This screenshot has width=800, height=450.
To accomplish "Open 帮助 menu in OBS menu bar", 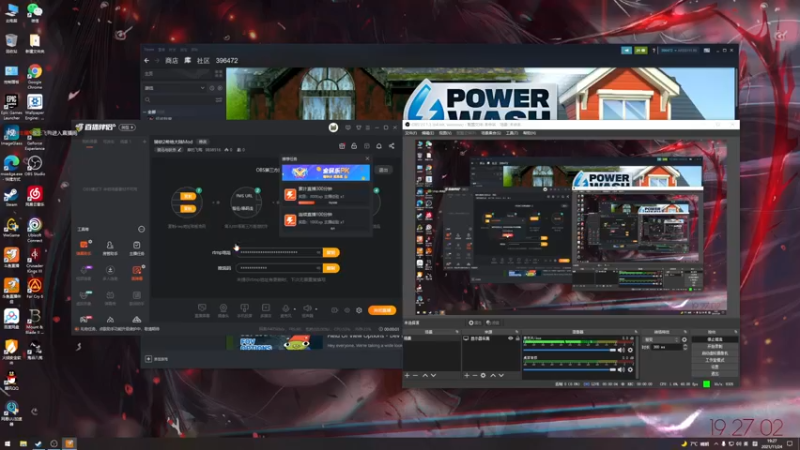I will 529,133.
